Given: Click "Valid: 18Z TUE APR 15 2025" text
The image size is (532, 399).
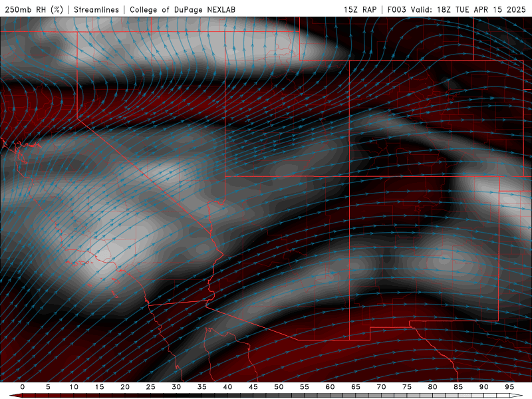Looking at the screenshot, I should [469, 9].
